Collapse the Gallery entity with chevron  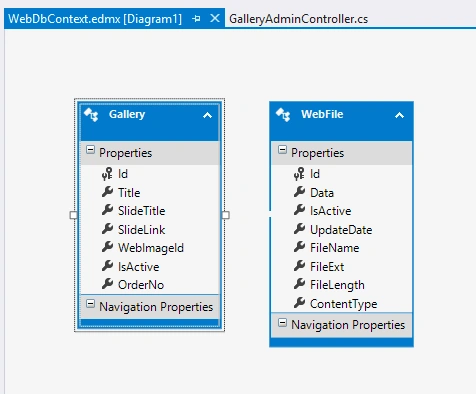(207, 115)
